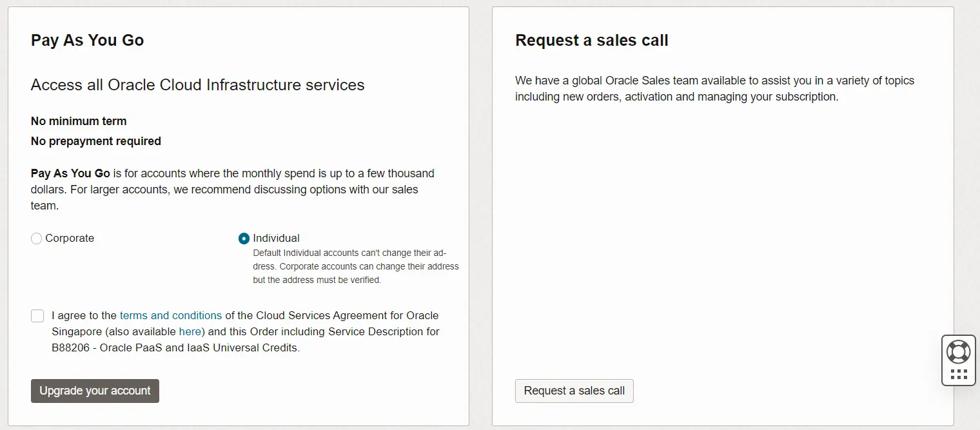Viewport: 980px width, 430px height.
Task: Select the Corporate radio button
Action: [37, 239]
